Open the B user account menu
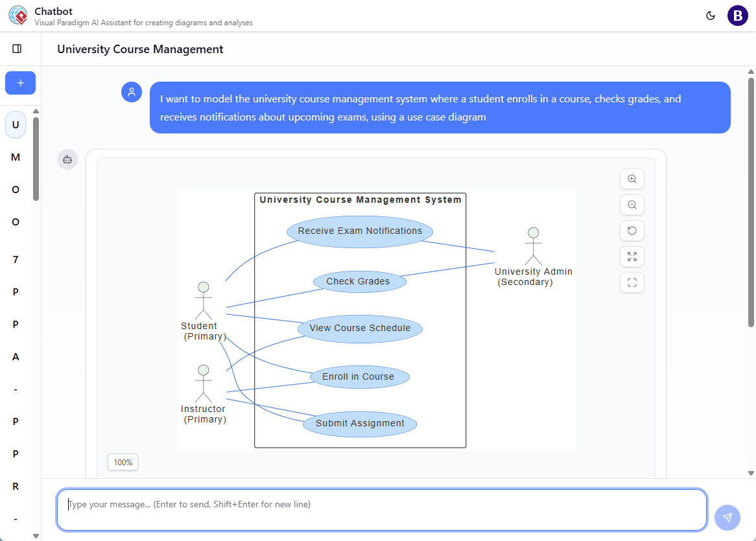This screenshot has width=756, height=541. pyautogui.click(x=737, y=15)
